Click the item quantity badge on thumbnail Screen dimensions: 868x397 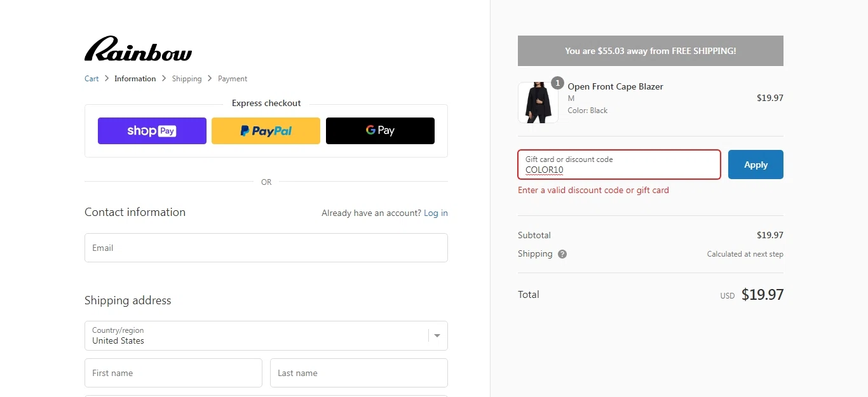pyautogui.click(x=557, y=83)
